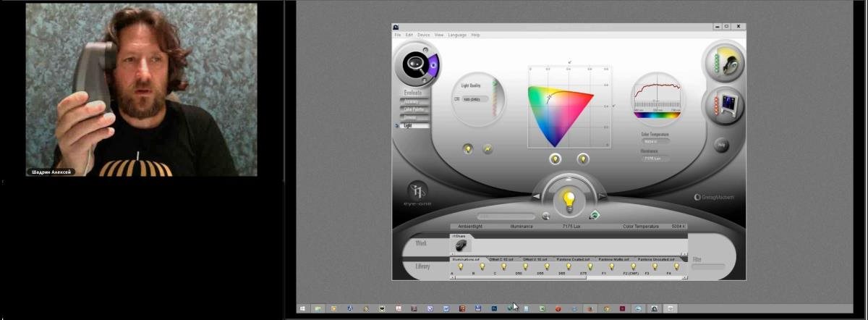Click the CRI value field
868x320 pixels.
point(474,99)
